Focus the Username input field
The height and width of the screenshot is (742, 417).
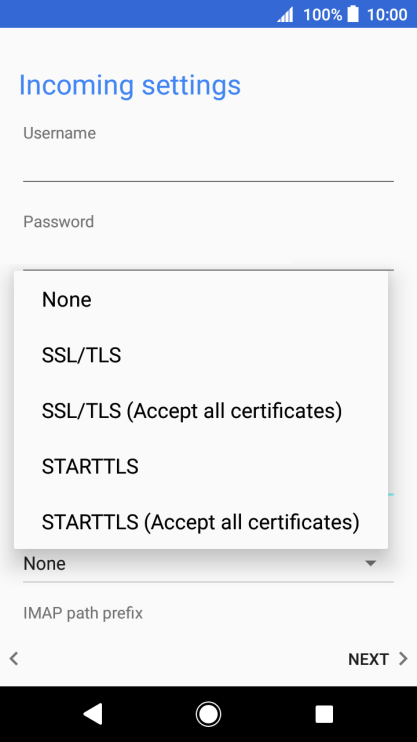point(208,164)
